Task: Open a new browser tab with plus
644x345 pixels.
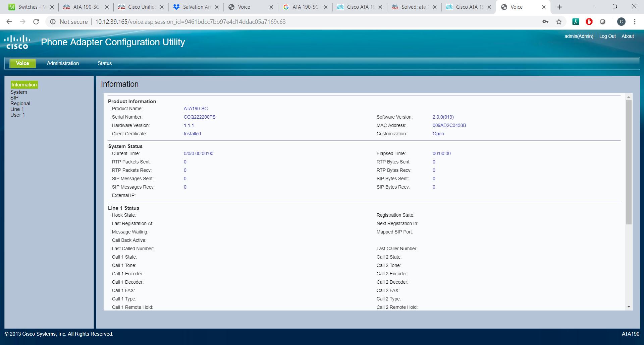Action: pyautogui.click(x=559, y=7)
